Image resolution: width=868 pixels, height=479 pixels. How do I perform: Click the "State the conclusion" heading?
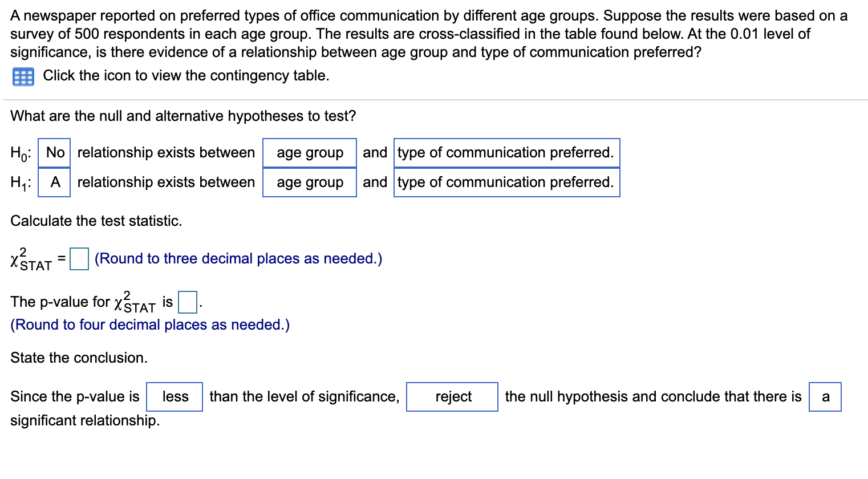coord(79,358)
